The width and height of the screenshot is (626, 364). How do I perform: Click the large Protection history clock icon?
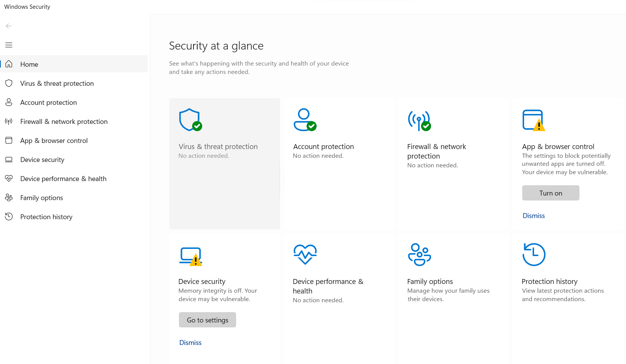click(x=534, y=255)
